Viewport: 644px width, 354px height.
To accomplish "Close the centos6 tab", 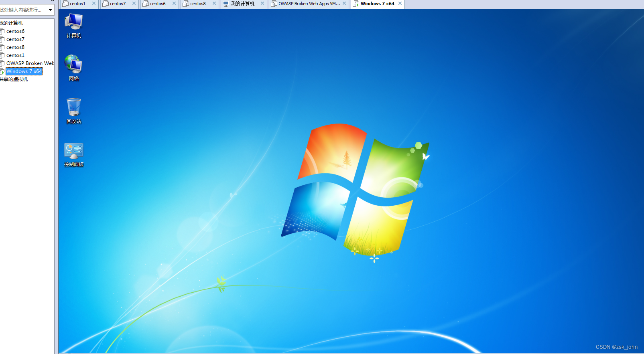I will (174, 3).
